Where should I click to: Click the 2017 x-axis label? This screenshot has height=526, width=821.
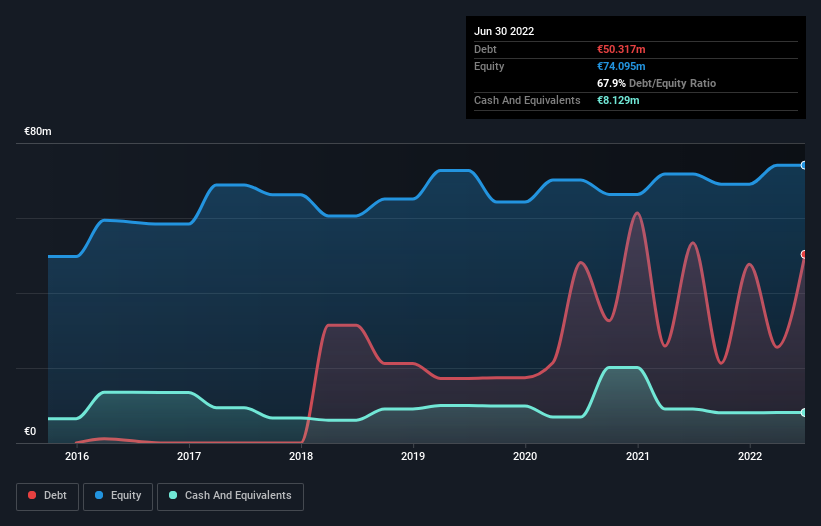pyautogui.click(x=189, y=456)
